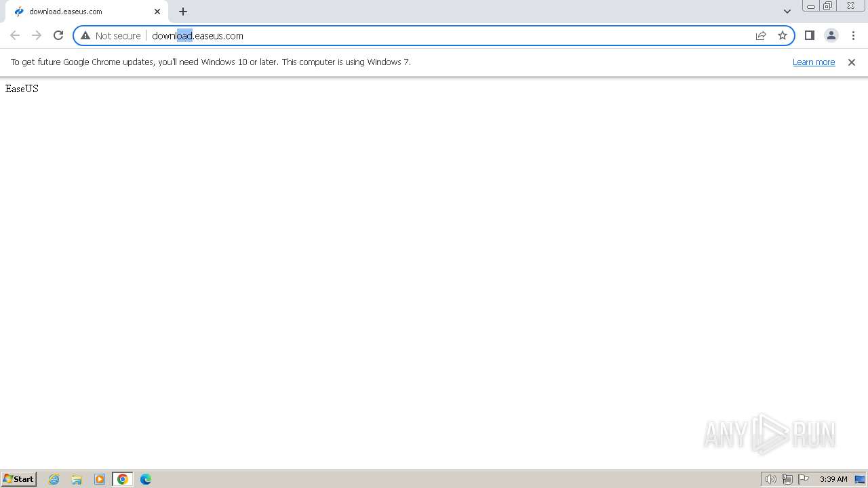Click the EaseUS page text
Image resolution: width=868 pixels, height=488 pixels.
22,89
